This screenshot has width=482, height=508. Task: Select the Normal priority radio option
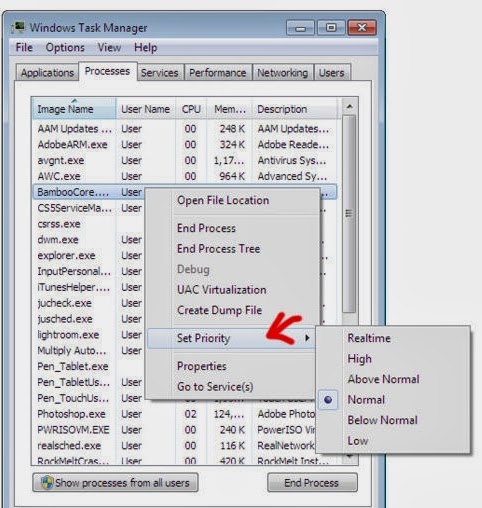pos(328,400)
